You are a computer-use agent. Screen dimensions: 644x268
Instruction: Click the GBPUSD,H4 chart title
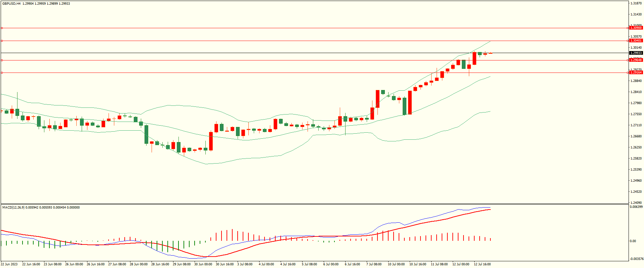point(11,4)
